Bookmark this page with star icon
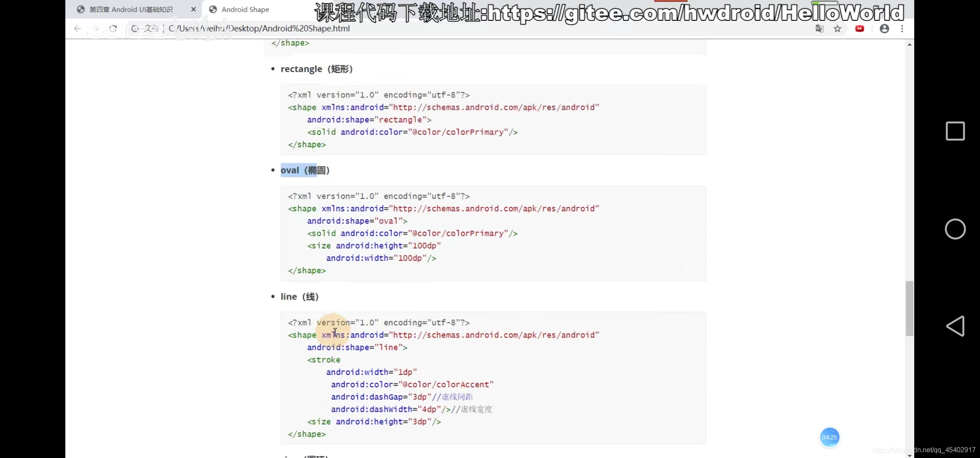The height and width of the screenshot is (458, 980). (x=837, y=28)
